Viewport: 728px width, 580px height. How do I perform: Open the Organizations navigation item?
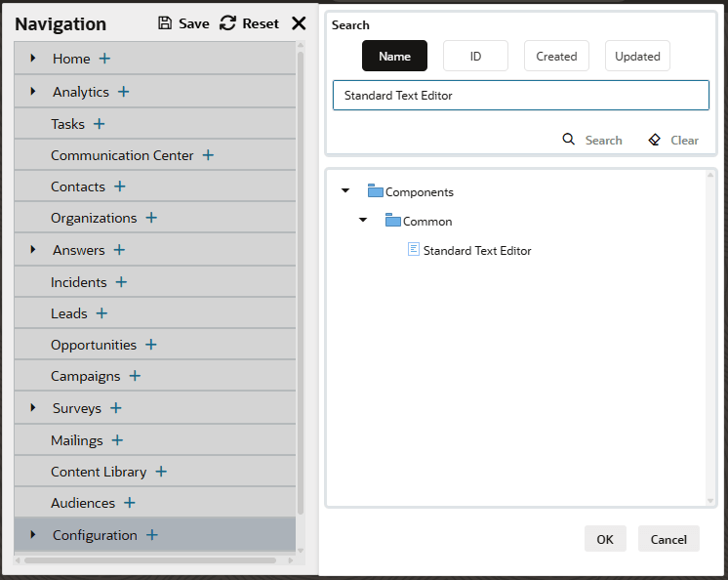click(x=94, y=219)
